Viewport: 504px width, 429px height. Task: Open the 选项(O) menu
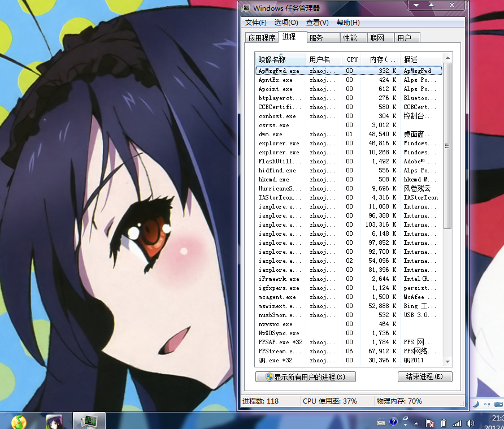click(x=286, y=23)
